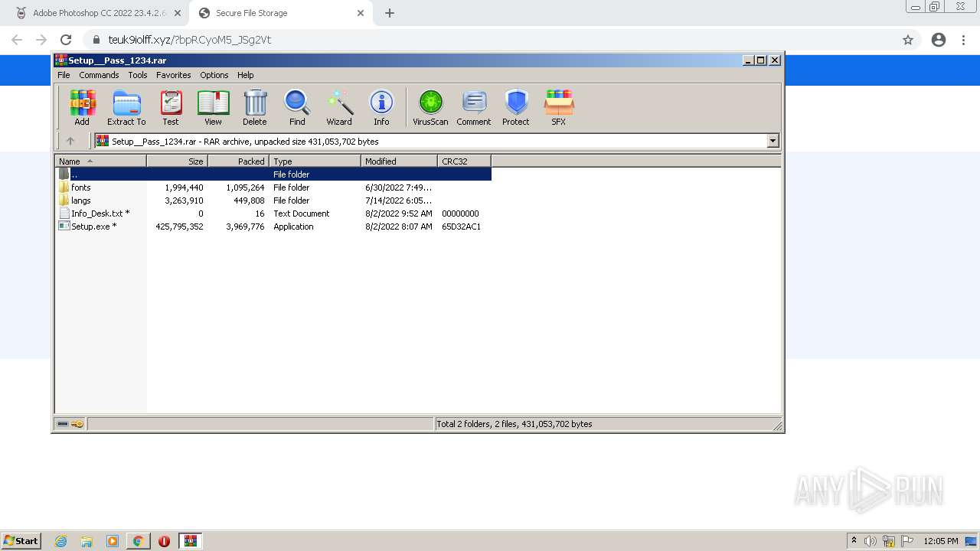980x551 pixels.
Task: Launch the Wizard wand tool
Action: (339, 107)
